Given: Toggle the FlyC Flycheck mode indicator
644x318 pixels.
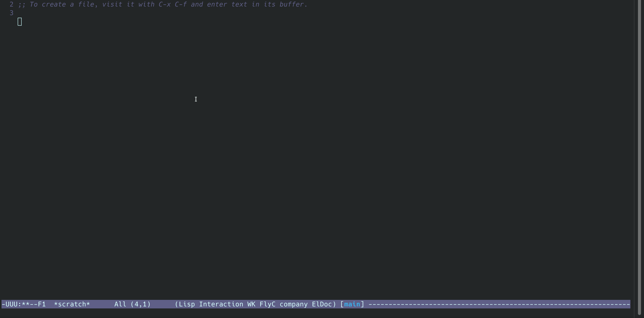Looking at the screenshot, I should (268, 304).
